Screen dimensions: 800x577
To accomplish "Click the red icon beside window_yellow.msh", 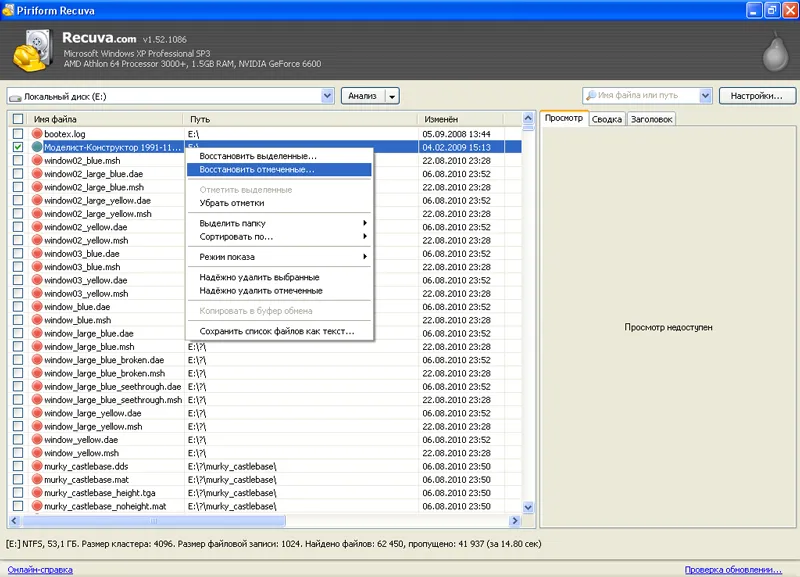I will 37,453.
